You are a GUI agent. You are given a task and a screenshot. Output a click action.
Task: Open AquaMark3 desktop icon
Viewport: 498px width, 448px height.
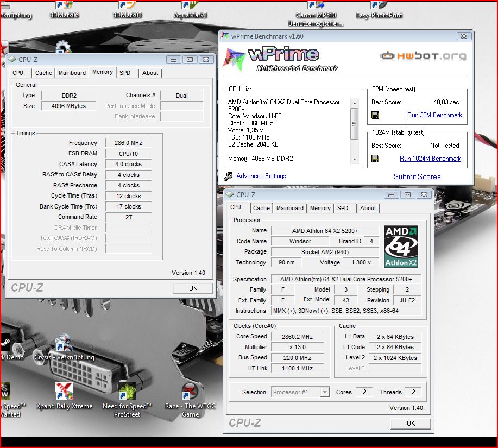(190, 10)
